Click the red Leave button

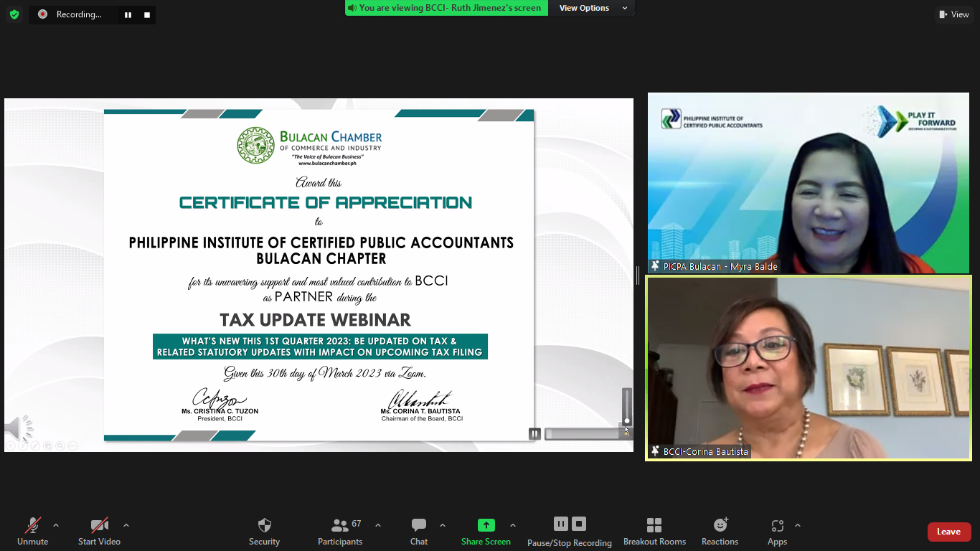[949, 532]
